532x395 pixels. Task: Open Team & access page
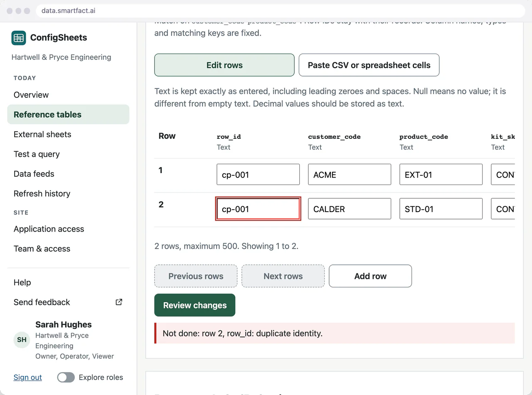tap(68, 249)
